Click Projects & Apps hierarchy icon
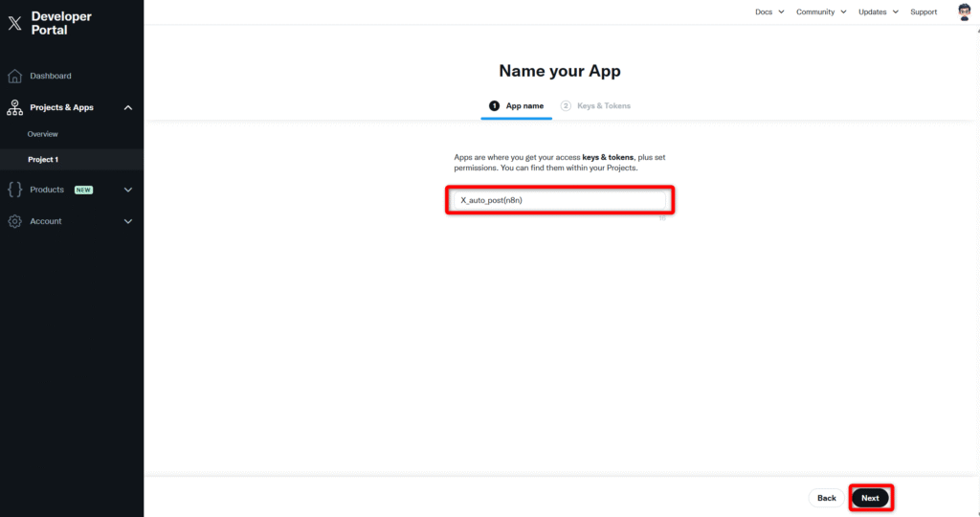980x517 pixels. point(14,107)
